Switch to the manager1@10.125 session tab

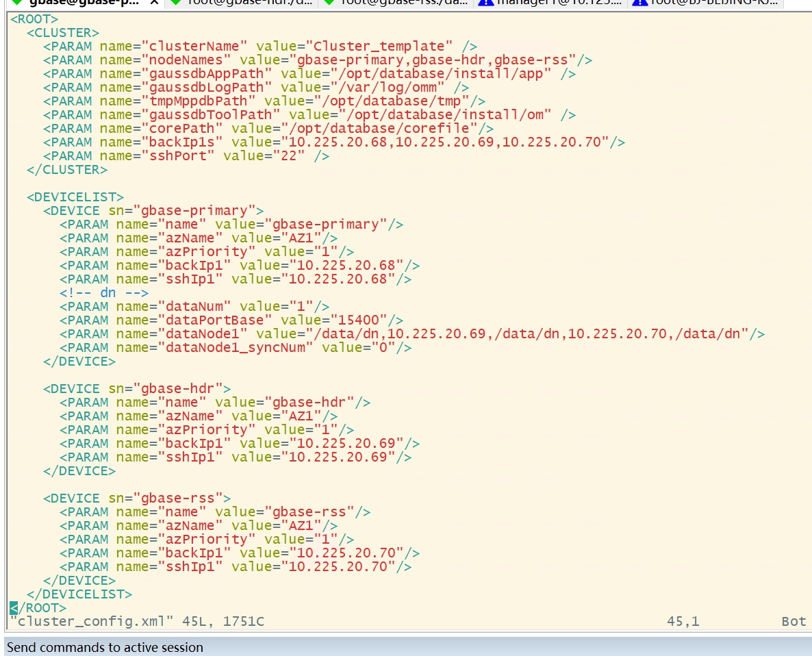550,3
